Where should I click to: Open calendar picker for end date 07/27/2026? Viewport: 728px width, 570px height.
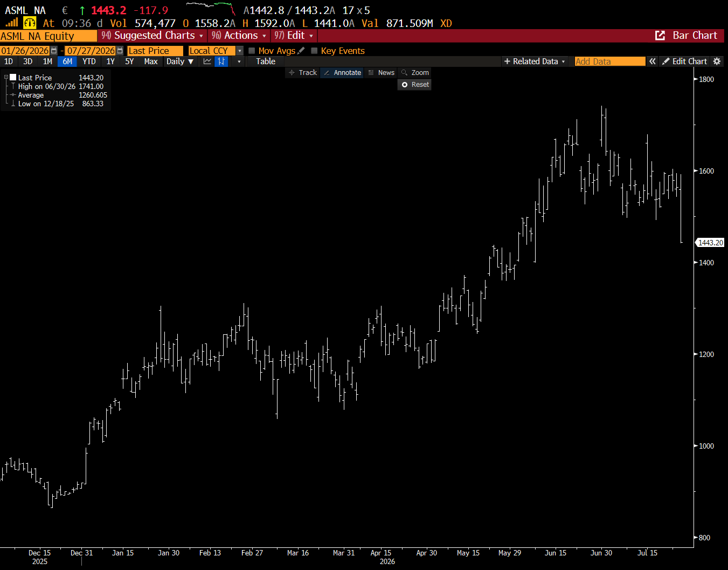120,51
